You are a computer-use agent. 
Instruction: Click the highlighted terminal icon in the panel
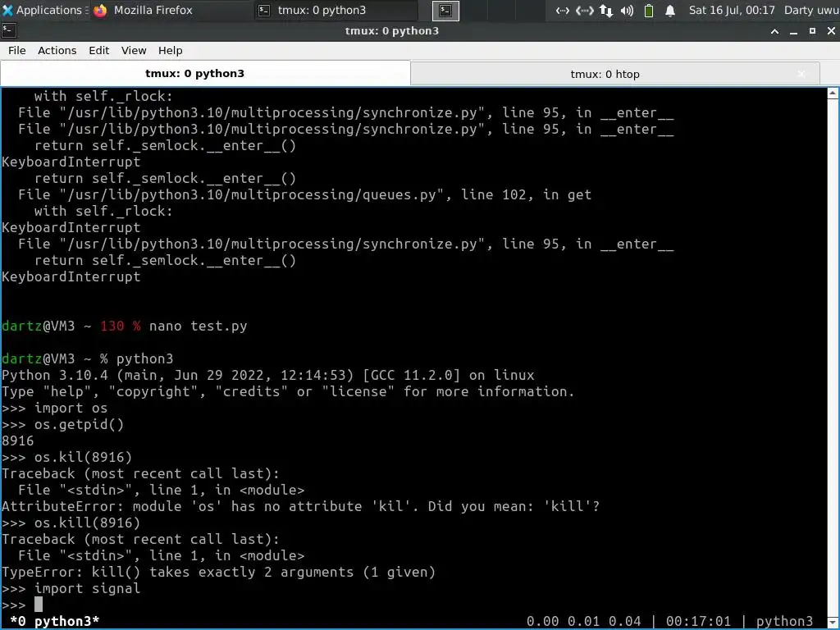(445, 11)
